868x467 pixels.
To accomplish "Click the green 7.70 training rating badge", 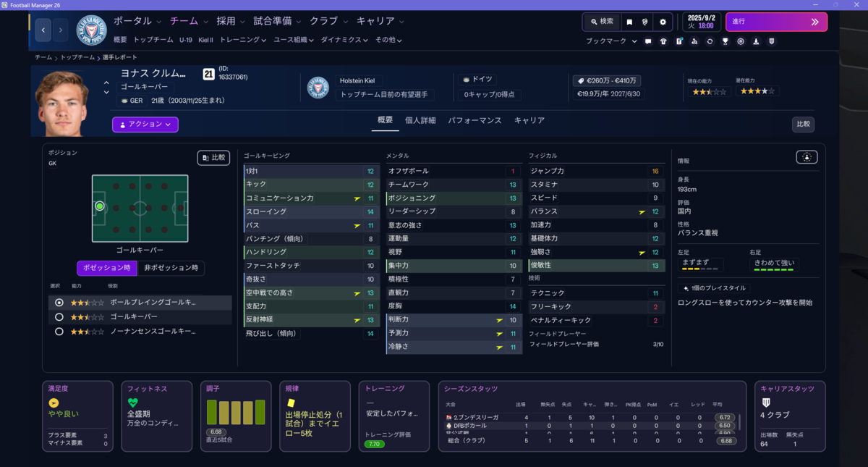I will (374, 444).
